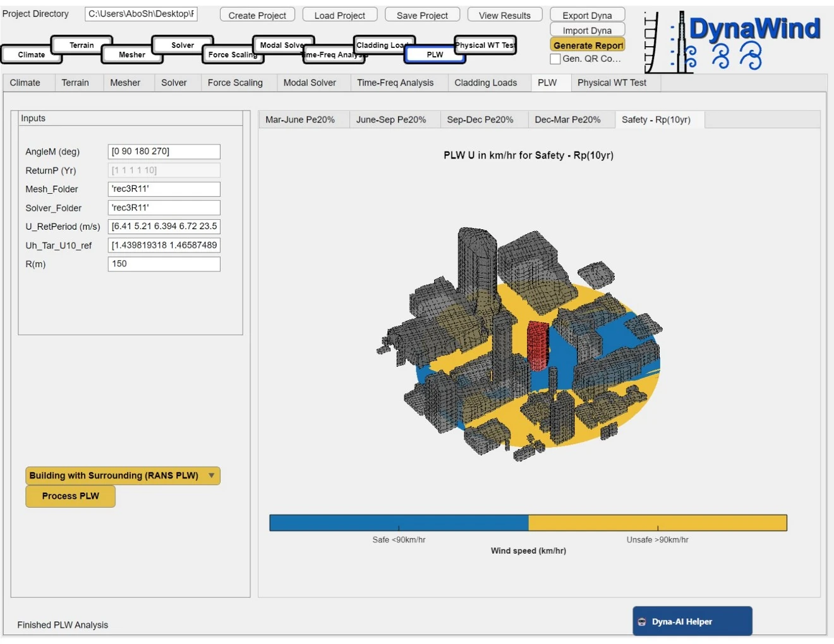This screenshot has width=834, height=644.
Task: Open the Building with Surrounding (RANS PLW) dropdown
Action: coord(122,475)
